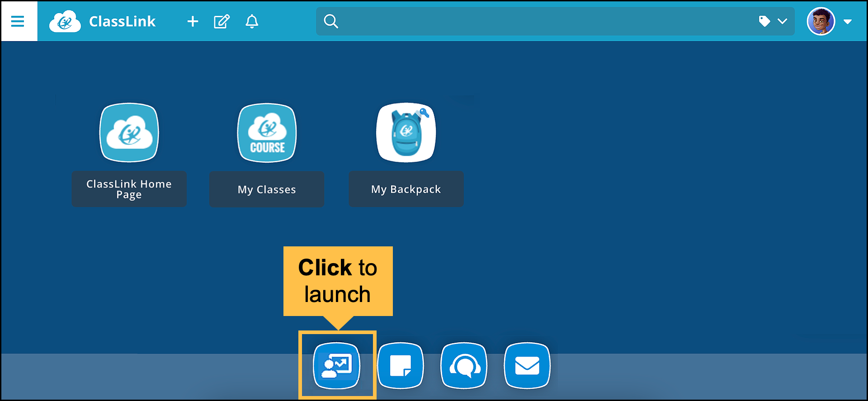The height and width of the screenshot is (401, 868).
Task: Open the My Backpack app icon
Action: point(406,132)
